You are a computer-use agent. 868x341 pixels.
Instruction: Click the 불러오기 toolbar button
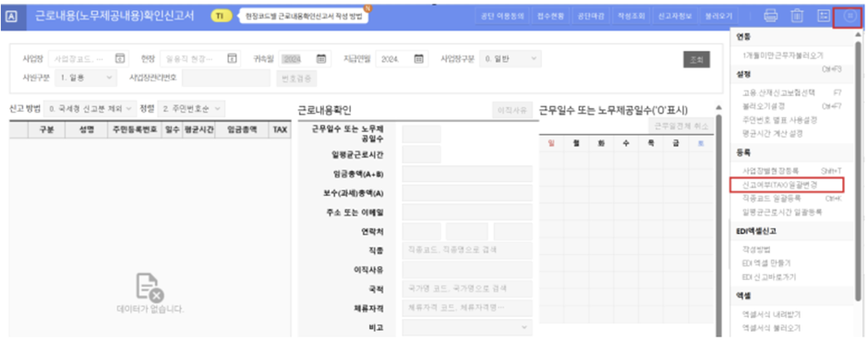point(718,16)
